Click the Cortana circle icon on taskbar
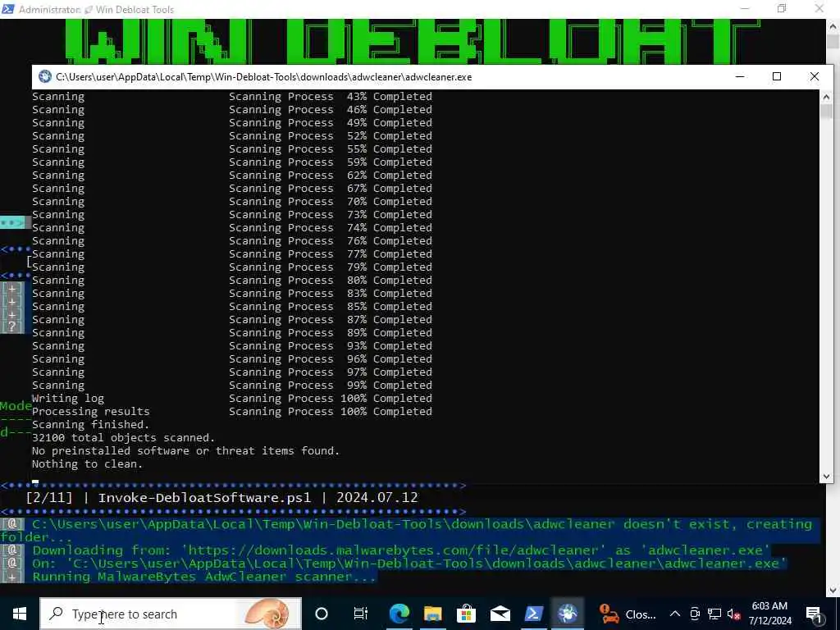 (322, 614)
